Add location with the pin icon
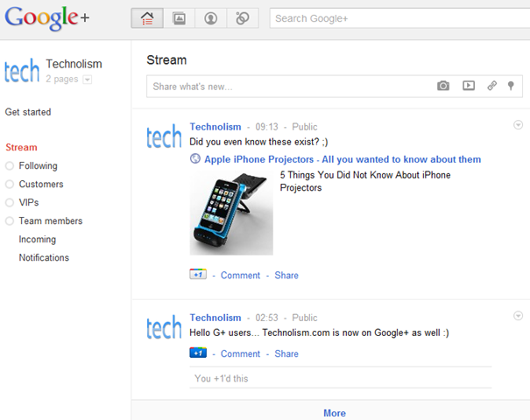The image size is (530, 420). pyautogui.click(x=511, y=86)
